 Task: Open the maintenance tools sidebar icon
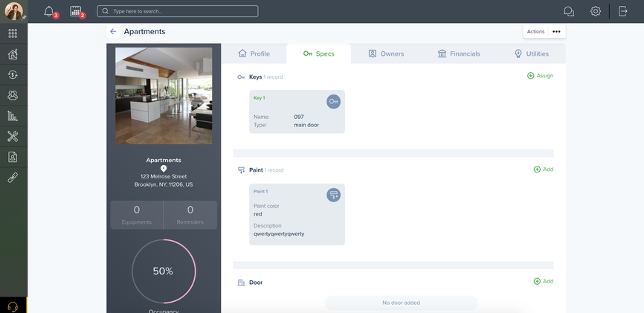[x=13, y=136]
